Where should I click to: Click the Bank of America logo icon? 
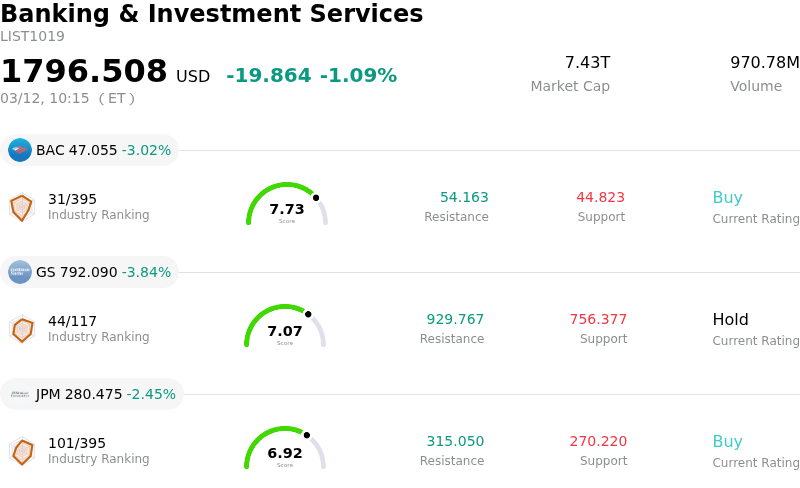point(20,150)
